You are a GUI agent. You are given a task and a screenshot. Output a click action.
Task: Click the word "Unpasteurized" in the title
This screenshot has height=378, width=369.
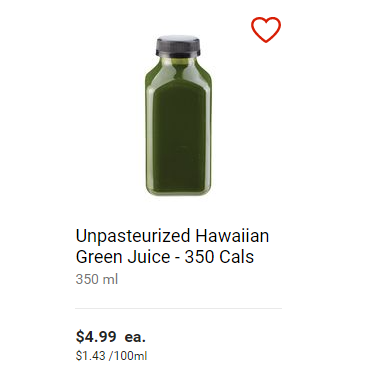[133, 236]
